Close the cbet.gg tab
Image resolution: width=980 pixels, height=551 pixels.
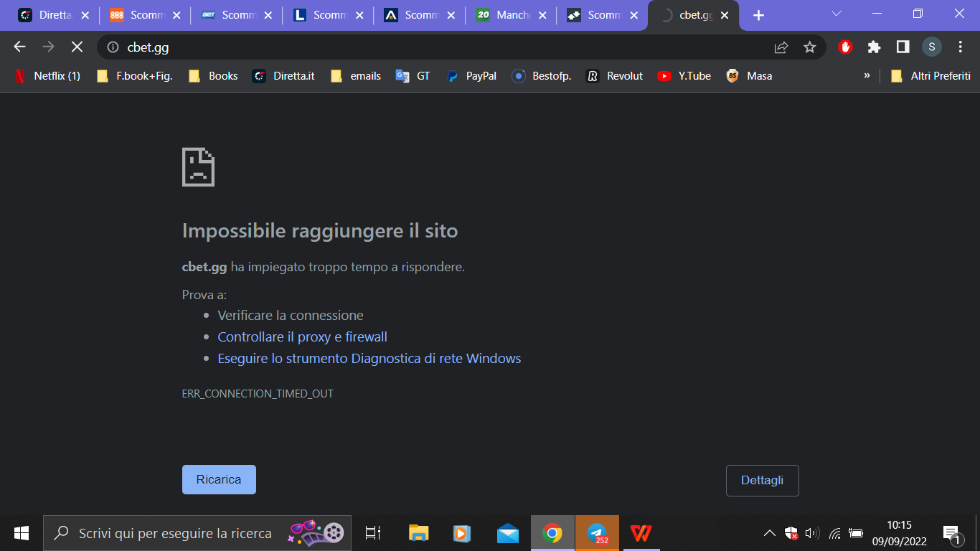725,15
